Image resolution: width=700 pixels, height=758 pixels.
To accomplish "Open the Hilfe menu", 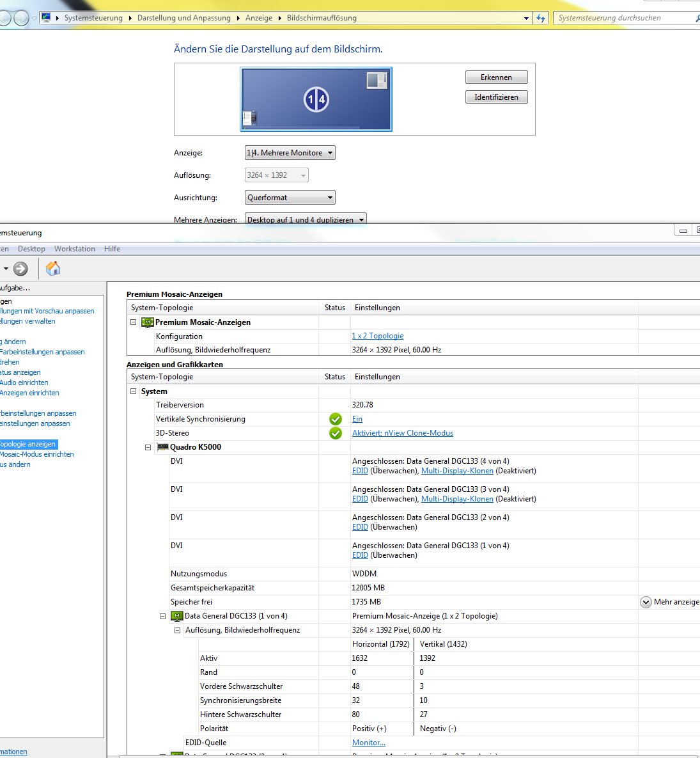I will [112, 248].
